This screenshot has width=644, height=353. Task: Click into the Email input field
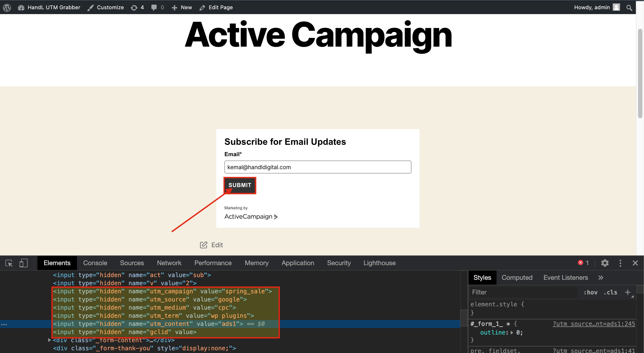pos(318,167)
